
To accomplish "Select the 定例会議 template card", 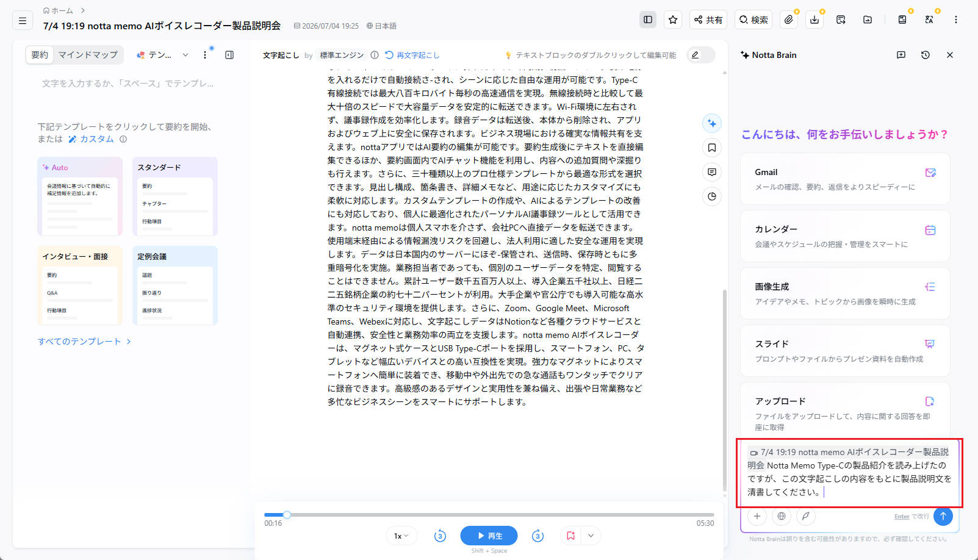I will [175, 285].
